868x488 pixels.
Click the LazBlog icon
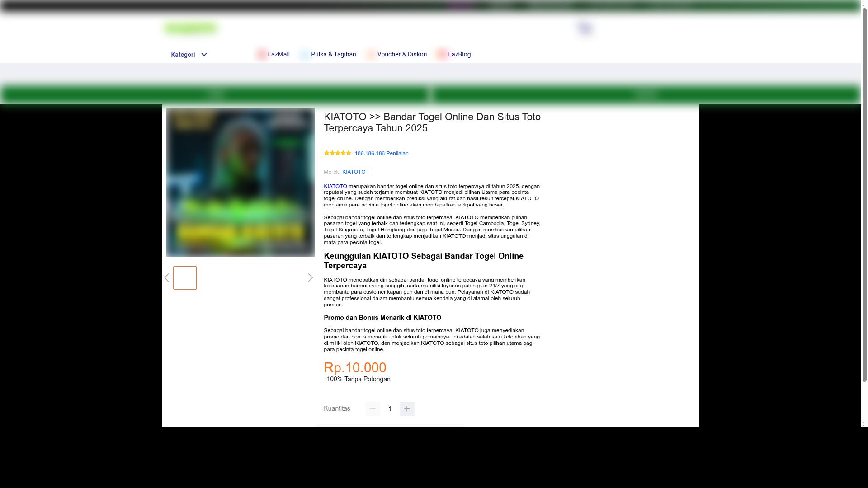[442, 54]
